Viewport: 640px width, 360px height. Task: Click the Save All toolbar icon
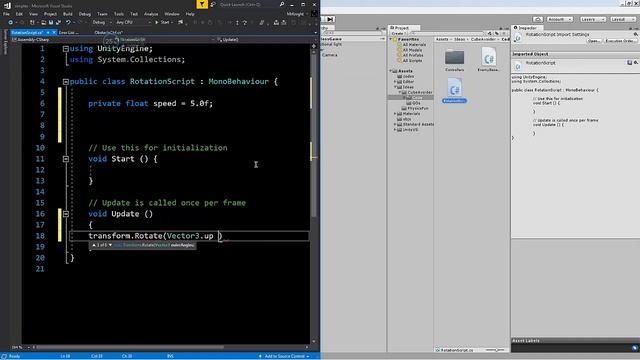pyautogui.click(x=58, y=22)
